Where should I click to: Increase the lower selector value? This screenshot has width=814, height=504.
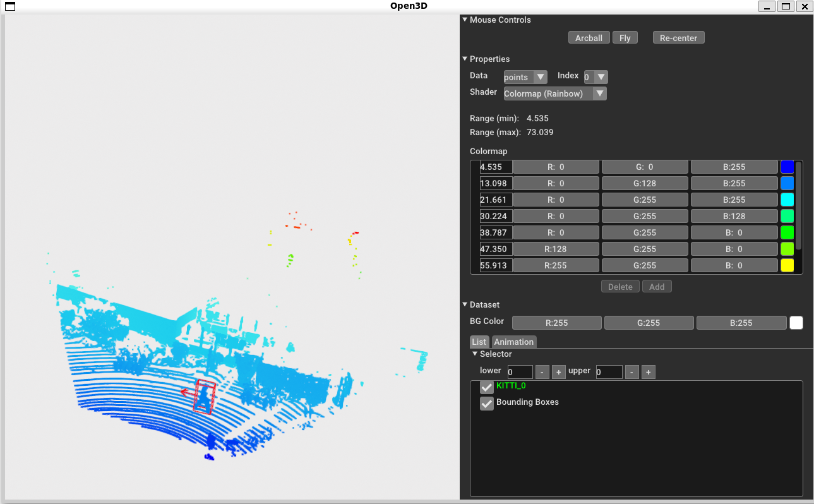pos(558,372)
